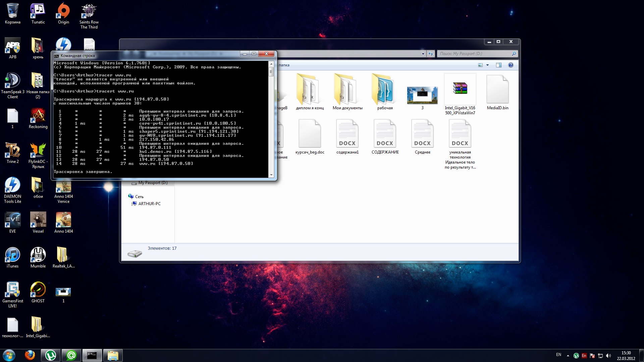Select the FlylinkDC shortcut icon
Image resolution: width=644 pixels, height=362 pixels.
click(x=38, y=155)
